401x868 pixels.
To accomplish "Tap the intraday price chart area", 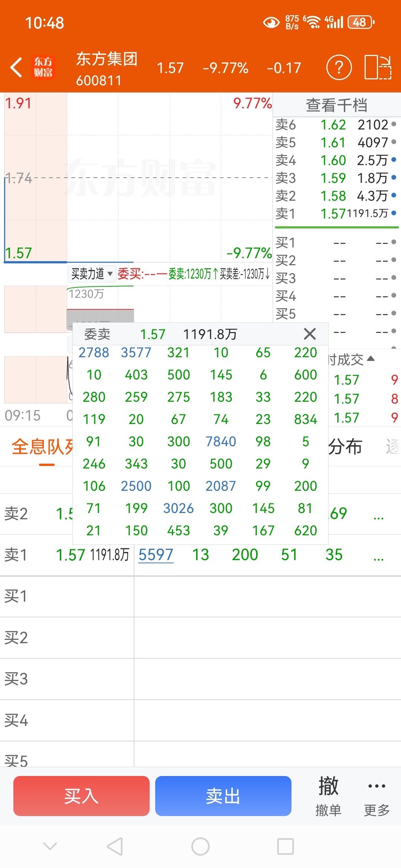I will (138, 178).
